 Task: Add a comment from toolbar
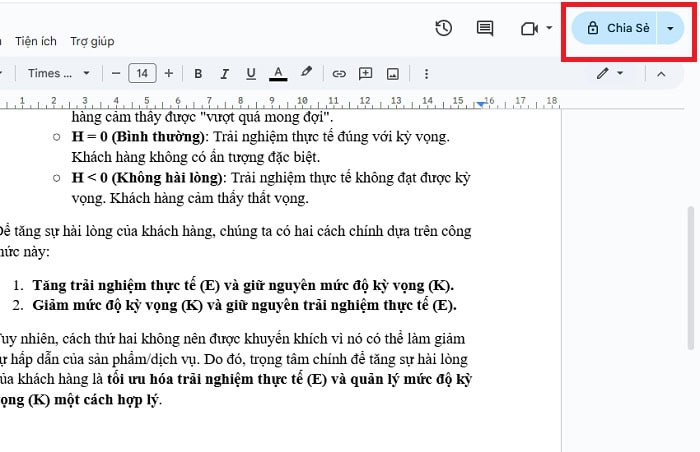(x=366, y=74)
